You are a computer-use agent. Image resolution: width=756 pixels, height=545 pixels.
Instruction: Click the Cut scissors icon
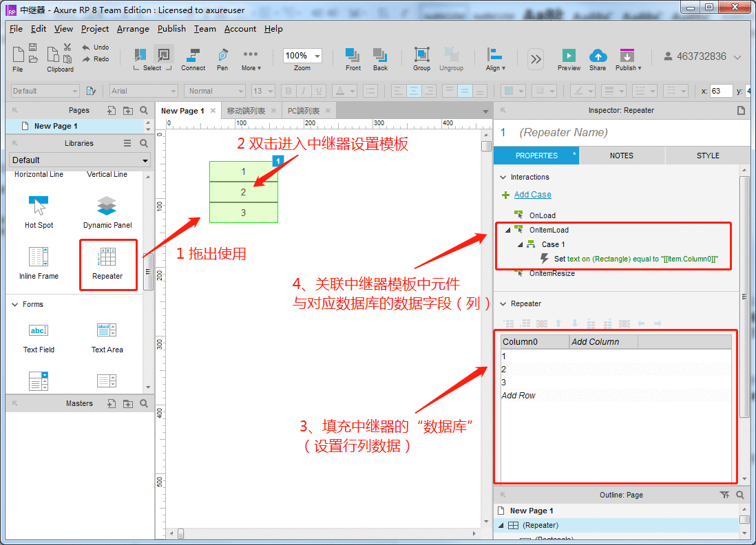pyautogui.click(x=67, y=47)
